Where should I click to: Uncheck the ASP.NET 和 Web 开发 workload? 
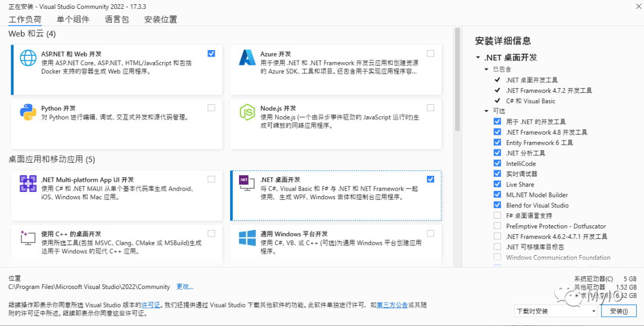click(211, 54)
